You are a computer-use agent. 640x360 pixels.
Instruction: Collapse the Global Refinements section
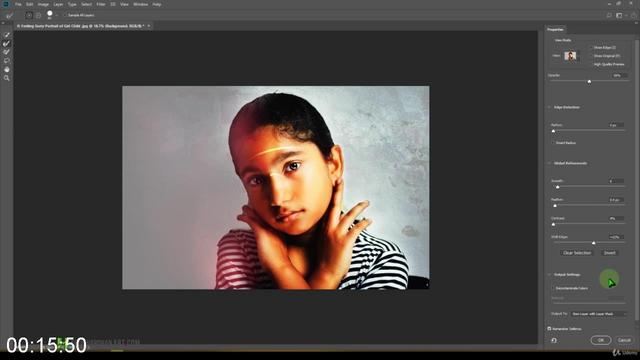(549, 163)
